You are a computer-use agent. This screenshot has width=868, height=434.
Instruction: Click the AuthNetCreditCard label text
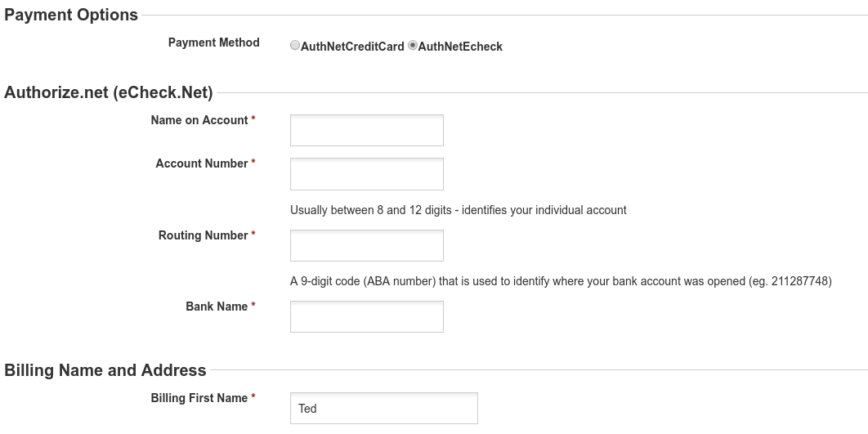click(352, 47)
